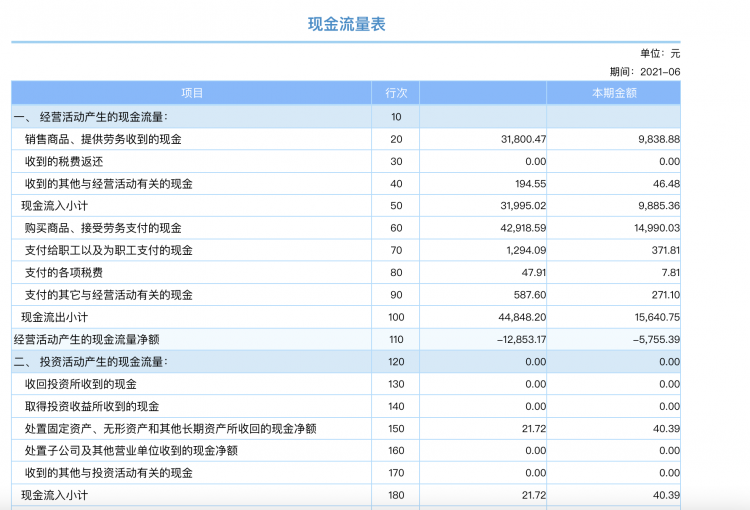Viewport: 750px width, 510px height.
Task: Click 现金流入小计 label in row 180
Action: tap(55, 495)
